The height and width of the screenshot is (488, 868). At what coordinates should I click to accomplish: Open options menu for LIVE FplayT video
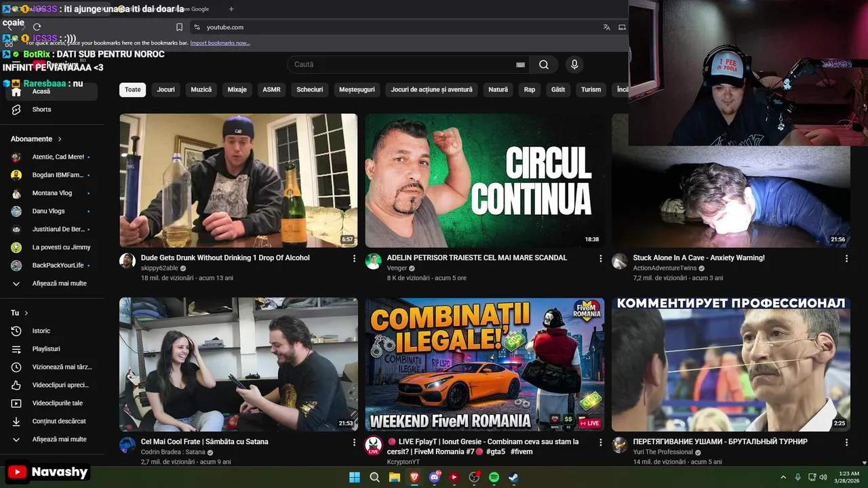[600, 442]
